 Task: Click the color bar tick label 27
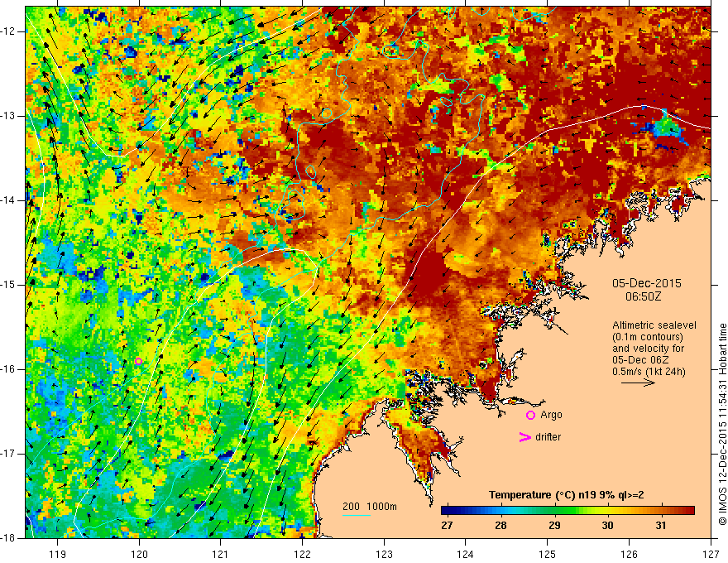[447, 526]
